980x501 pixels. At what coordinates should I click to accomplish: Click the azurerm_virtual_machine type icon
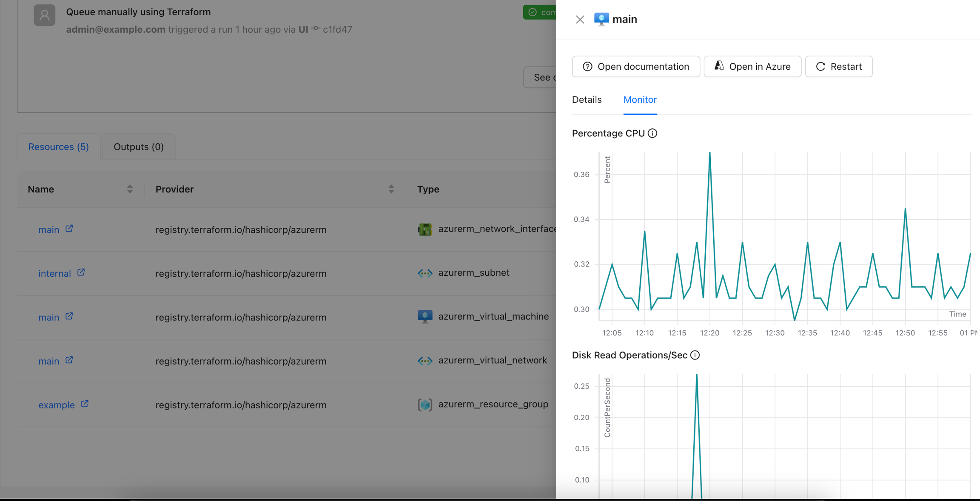424,317
